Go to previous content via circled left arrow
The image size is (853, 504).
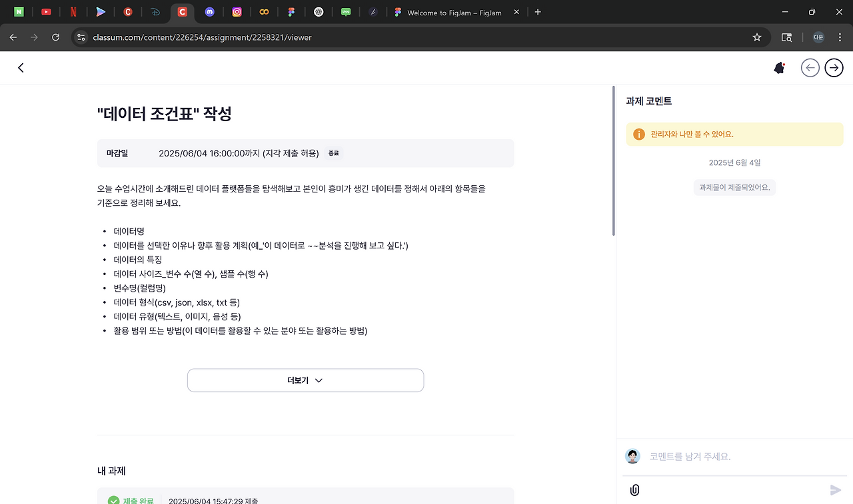(810, 67)
